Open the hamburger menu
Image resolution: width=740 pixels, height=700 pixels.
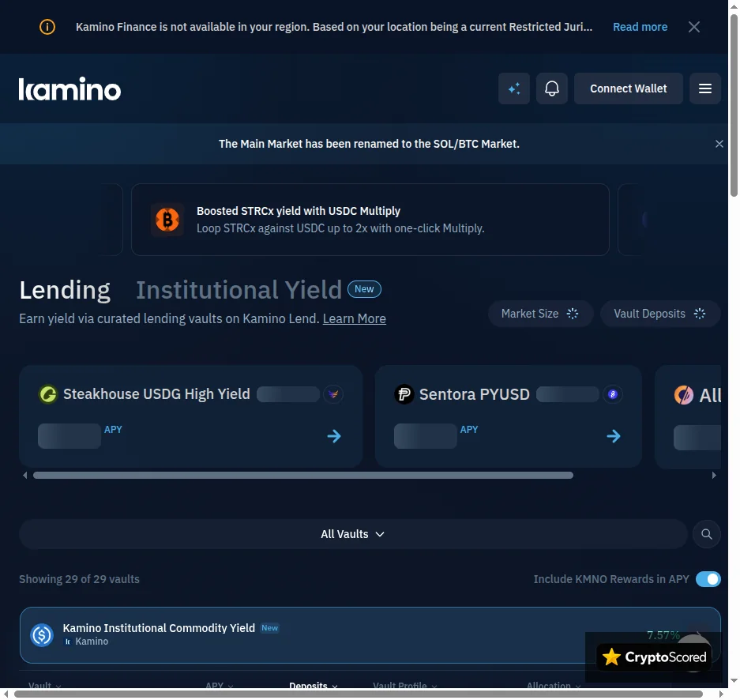tap(704, 88)
